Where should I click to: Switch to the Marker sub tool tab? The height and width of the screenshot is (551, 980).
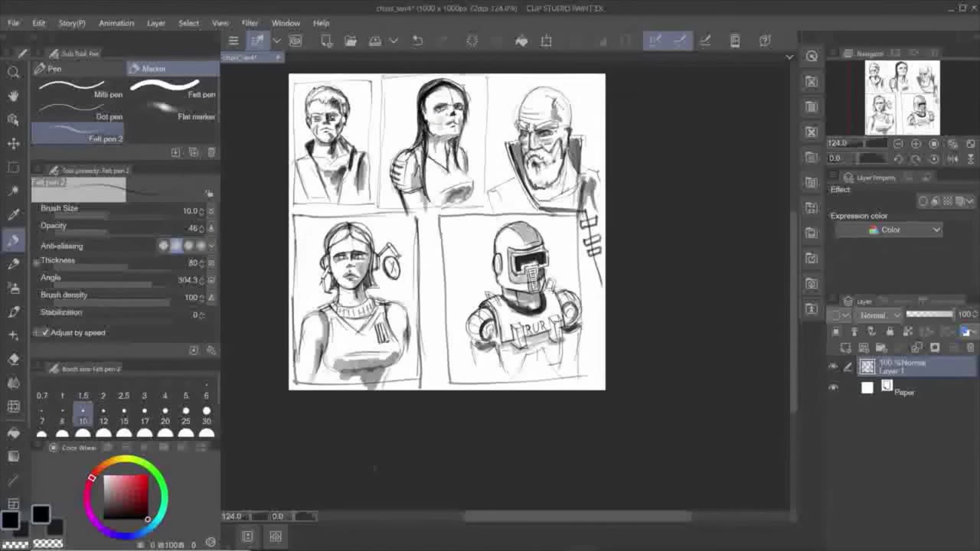173,69
